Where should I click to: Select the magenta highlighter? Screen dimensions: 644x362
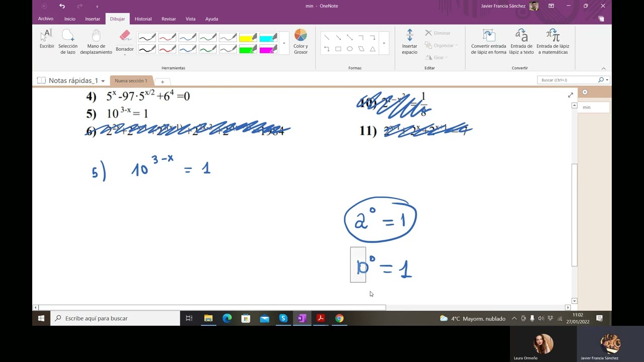[268, 49]
